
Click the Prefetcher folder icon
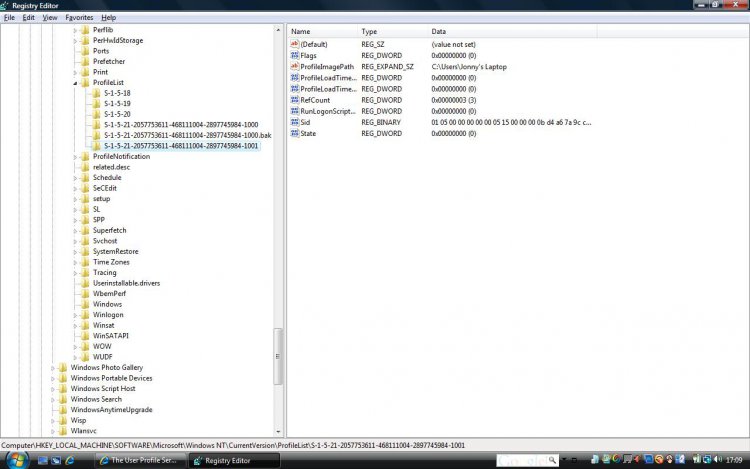point(85,61)
